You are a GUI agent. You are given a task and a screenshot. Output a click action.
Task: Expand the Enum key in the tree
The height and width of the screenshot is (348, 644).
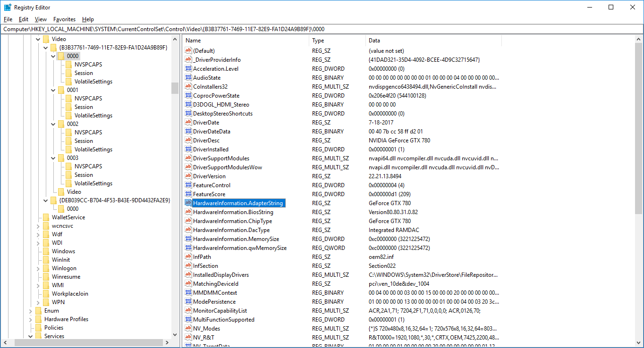31,311
